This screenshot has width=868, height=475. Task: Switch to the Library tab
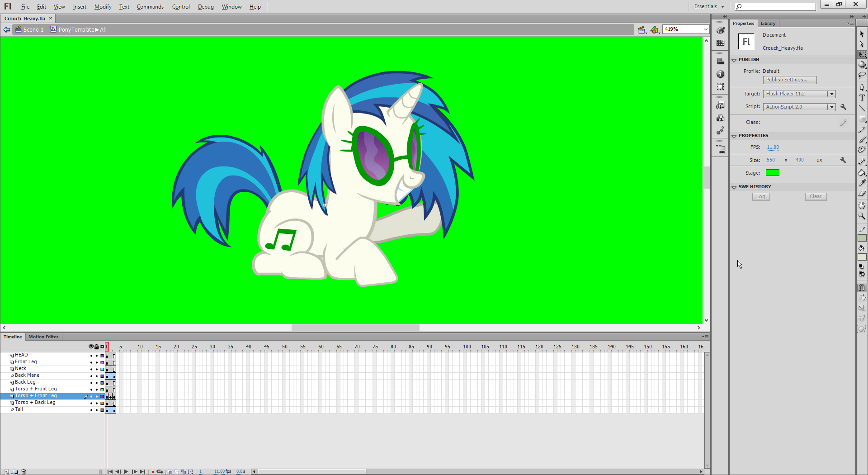coord(768,24)
